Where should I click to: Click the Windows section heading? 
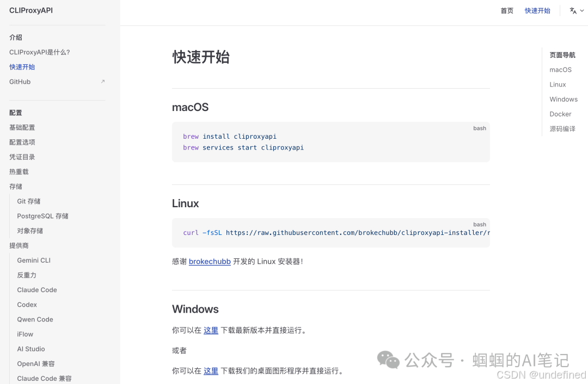[195, 309]
